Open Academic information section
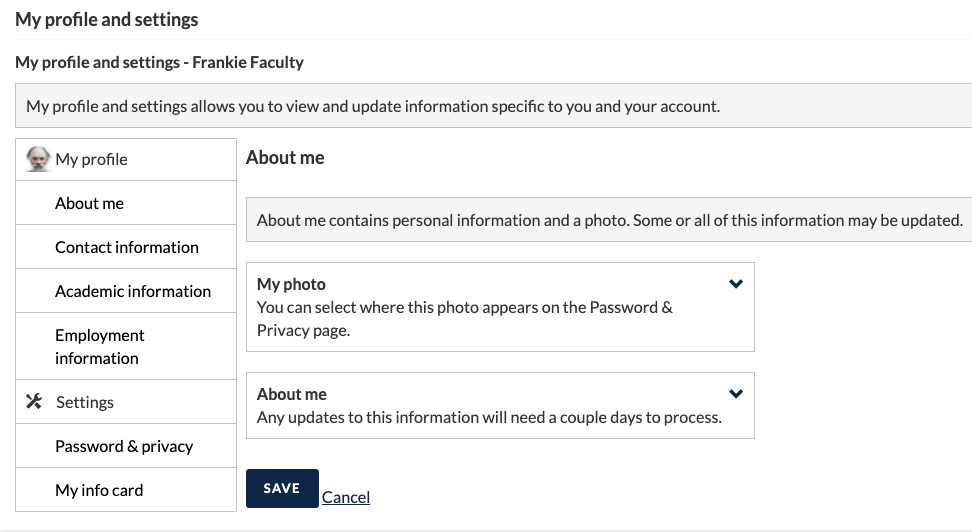Viewport: 972px width, 532px height. [x=133, y=291]
